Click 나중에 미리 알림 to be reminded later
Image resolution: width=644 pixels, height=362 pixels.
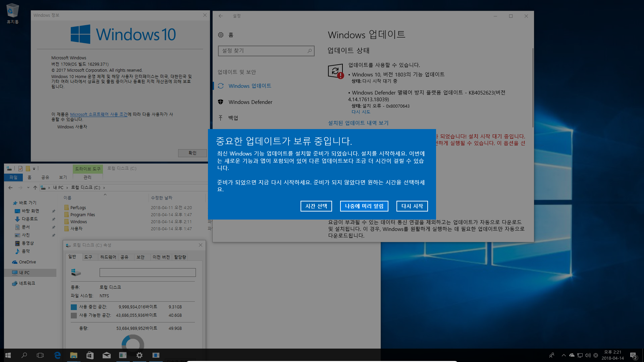point(364,206)
